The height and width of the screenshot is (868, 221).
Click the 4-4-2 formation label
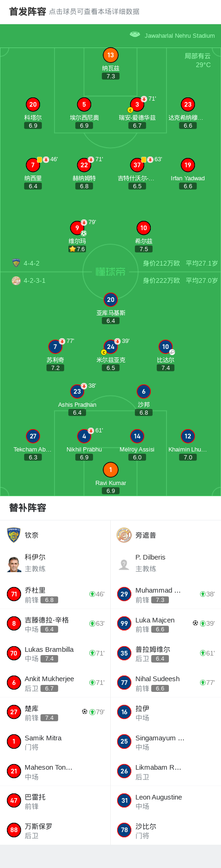(x=32, y=263)
